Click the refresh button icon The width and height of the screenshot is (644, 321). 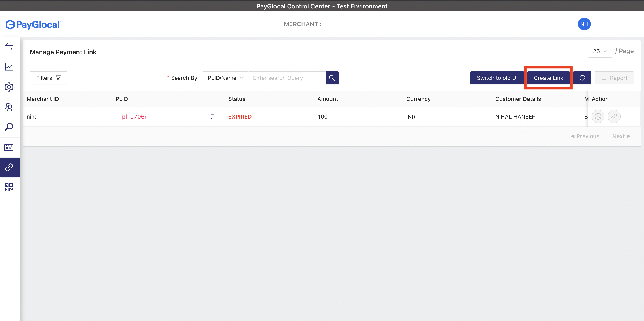coord(582,78)
